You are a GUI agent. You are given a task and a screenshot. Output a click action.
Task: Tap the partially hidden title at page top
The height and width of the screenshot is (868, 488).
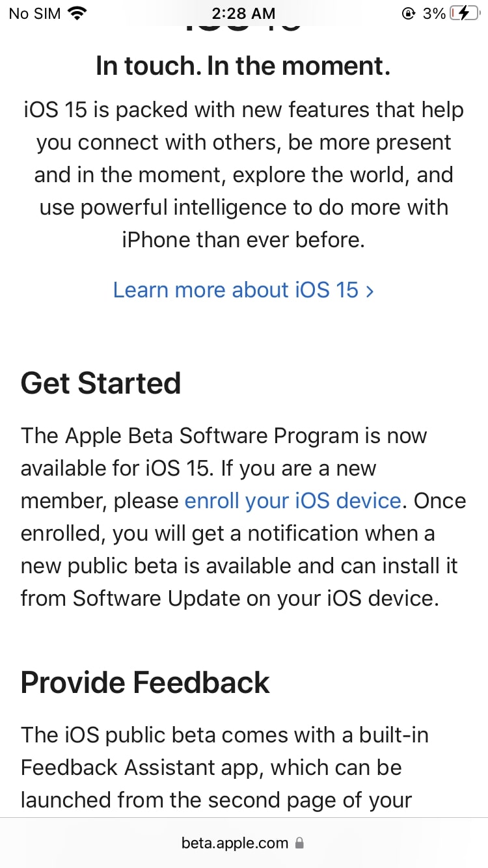(x=243, y=26)
